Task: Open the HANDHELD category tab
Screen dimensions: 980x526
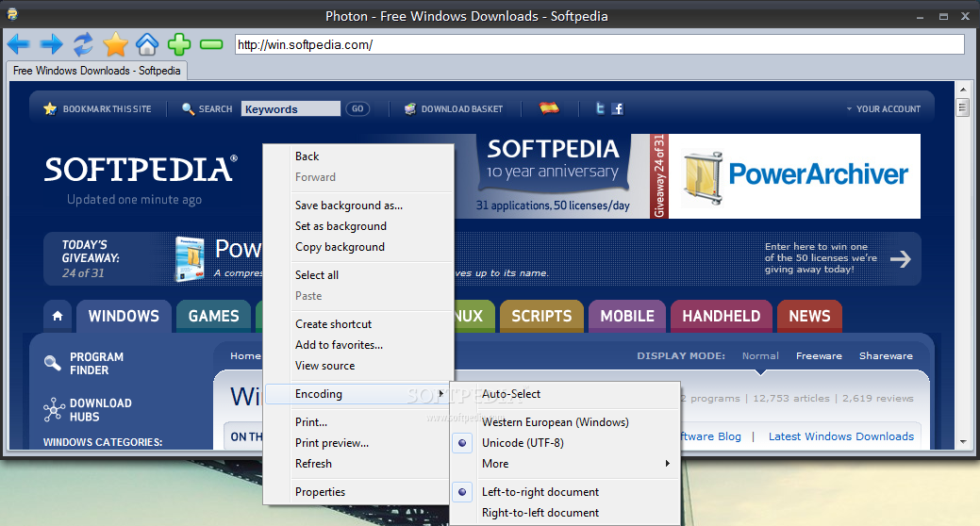Action: point(722,316)
